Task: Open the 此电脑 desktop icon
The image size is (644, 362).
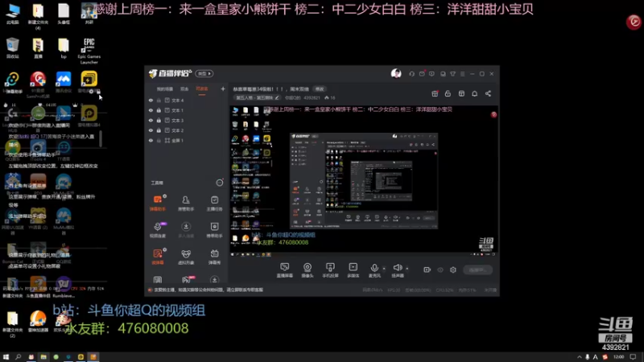Action: click(13, 14)
